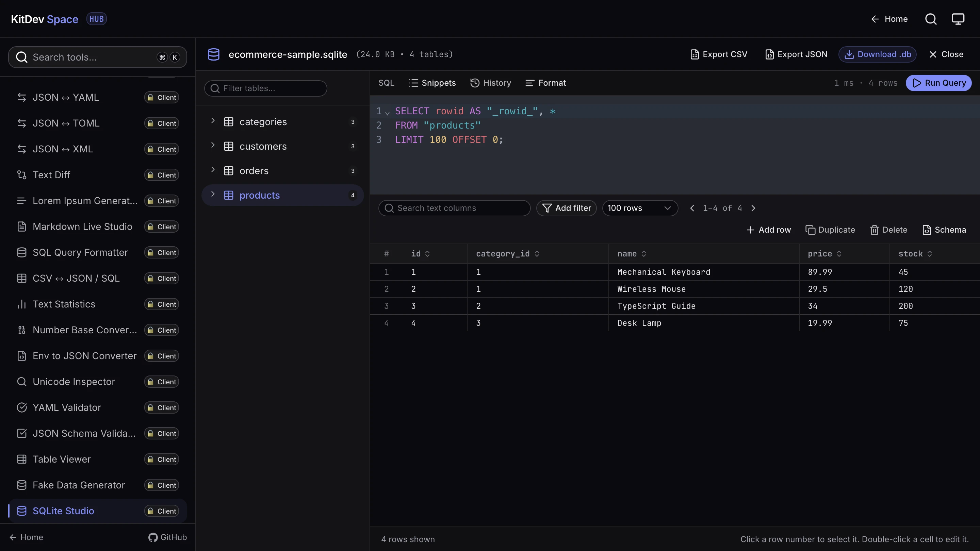Viewport: 980px width, 551px height.
Task: Sort by the id column arrows
Action: [428, 254]
